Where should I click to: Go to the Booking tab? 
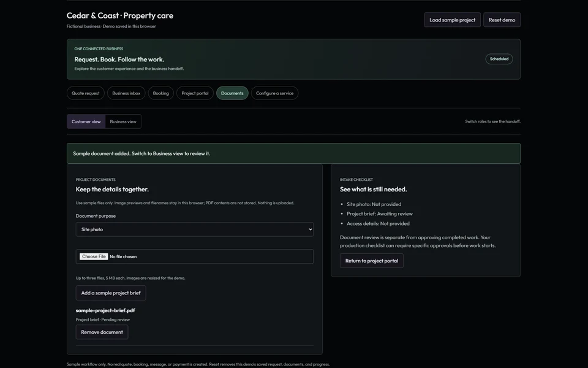point(161,93)
